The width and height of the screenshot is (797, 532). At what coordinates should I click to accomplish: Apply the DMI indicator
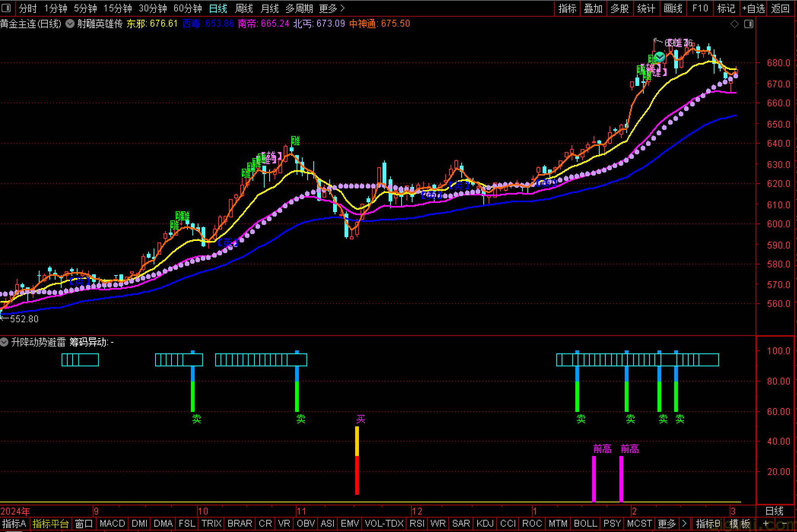[140, 524]
